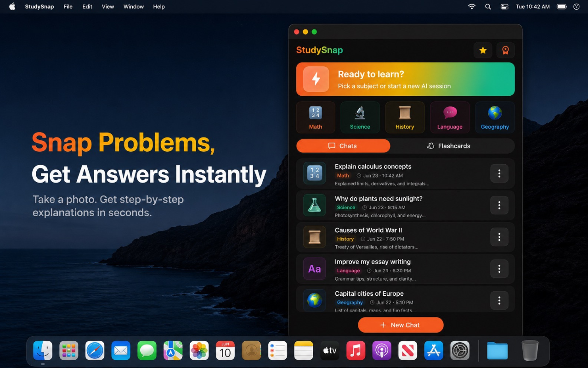This screenshot has height=368, width=588.
Task: Open the File menu
Action: click(68, 6)
